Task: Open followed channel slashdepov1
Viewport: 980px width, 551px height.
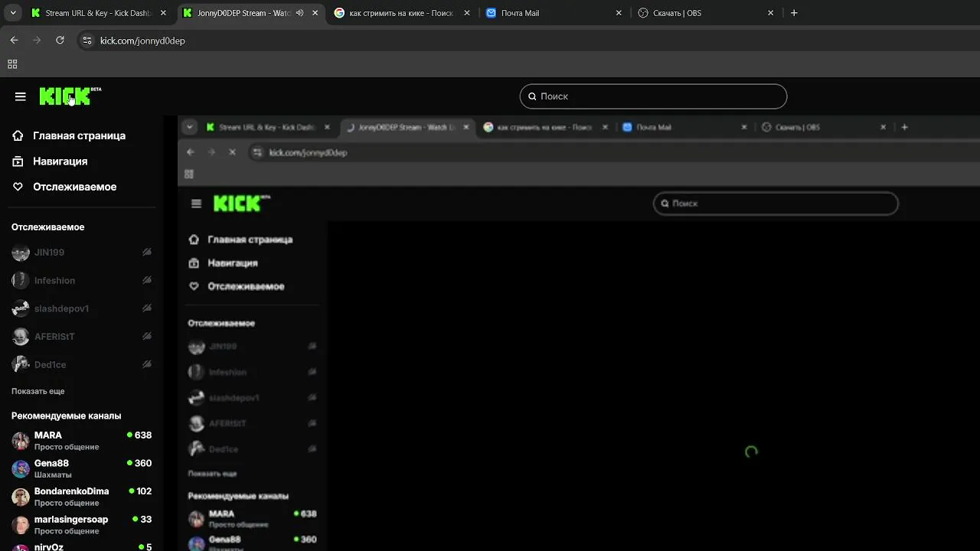Action: (82, 308)
